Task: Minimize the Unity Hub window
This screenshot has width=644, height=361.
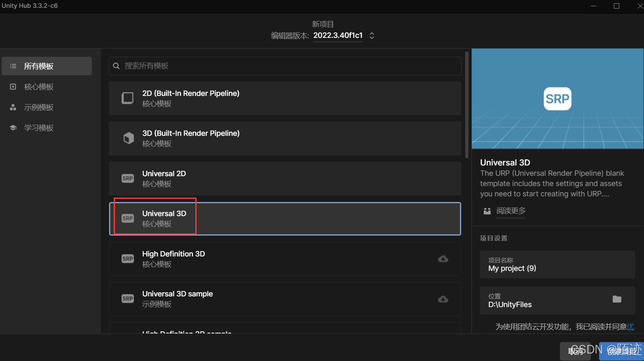Action: (x=593, y=6)
